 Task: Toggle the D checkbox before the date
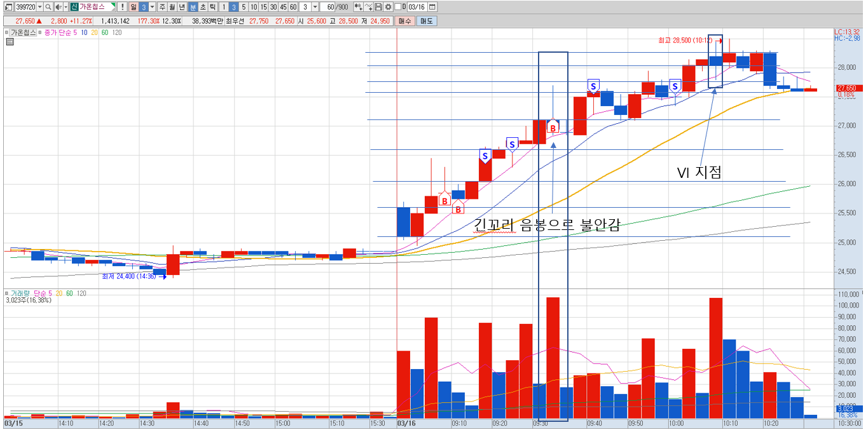pos(397,7)
